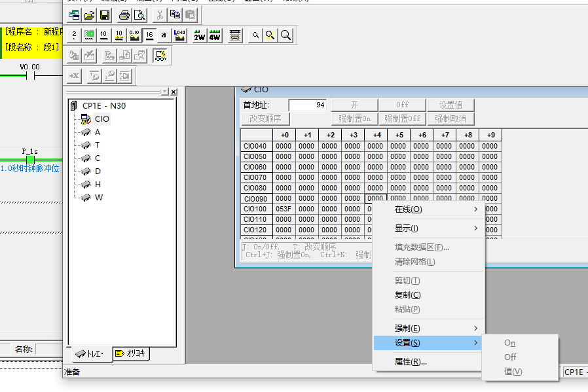The image size is (588, 392).
Task: Select the CIO100 cell containing 053F
Action: tap(284, 209)
